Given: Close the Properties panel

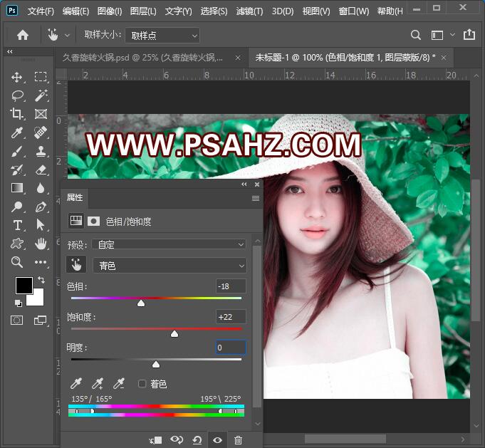Looking at the screenshot, I should tap(257, 184).
